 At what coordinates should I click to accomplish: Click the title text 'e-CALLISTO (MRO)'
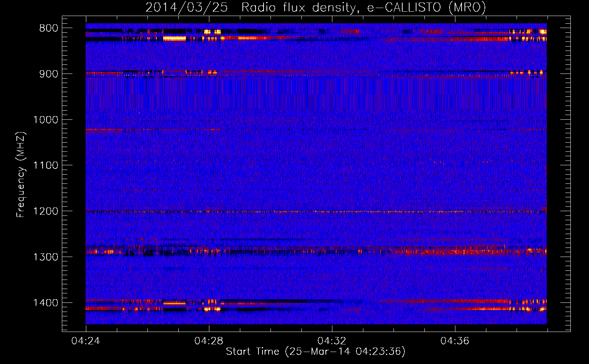tap(426, 7)
